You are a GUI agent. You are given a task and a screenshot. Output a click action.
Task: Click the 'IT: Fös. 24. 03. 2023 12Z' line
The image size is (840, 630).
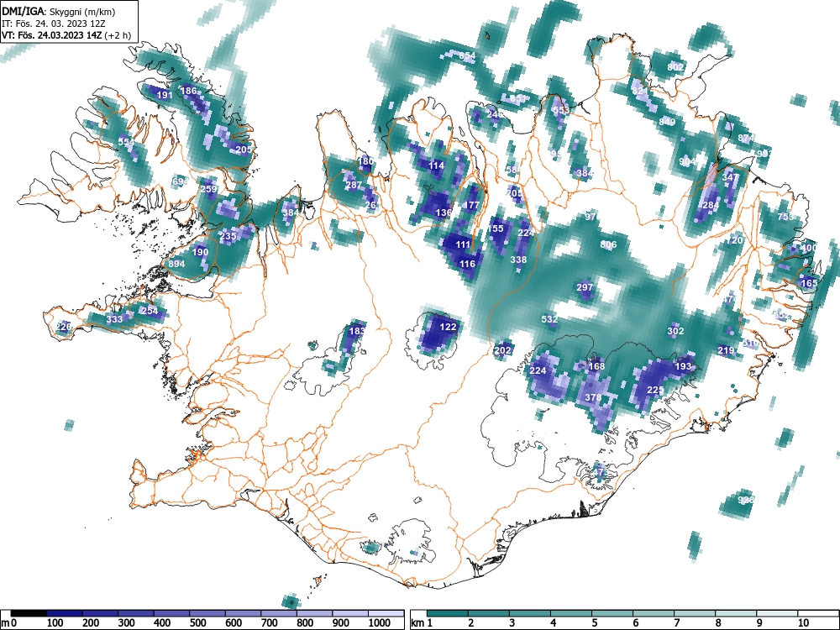coord(52,24)
